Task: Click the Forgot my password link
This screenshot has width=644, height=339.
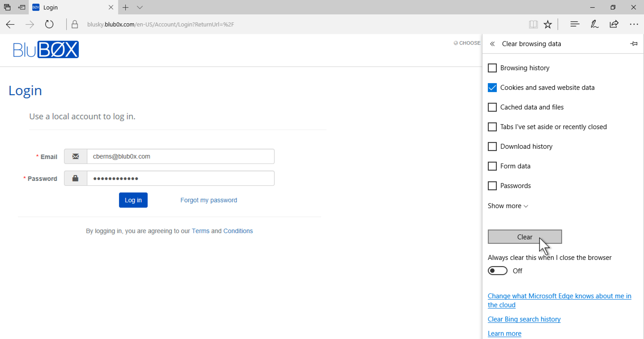Action: pyautogui.click(x=208, y=200)
